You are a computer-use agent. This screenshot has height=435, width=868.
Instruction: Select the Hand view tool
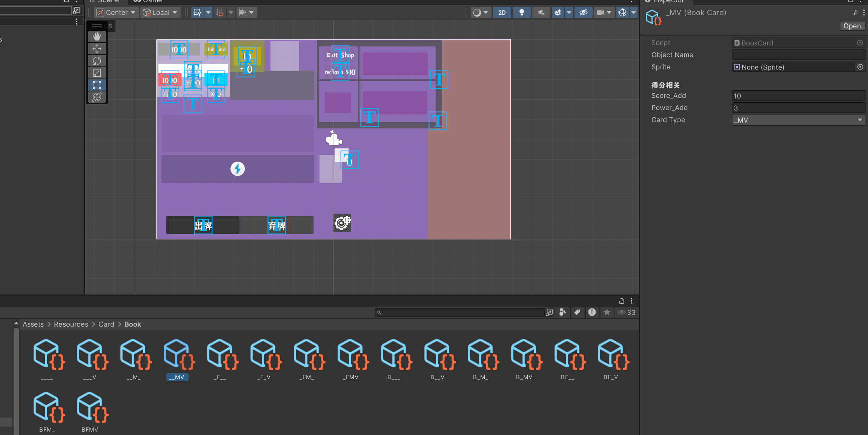coord(97,37)
